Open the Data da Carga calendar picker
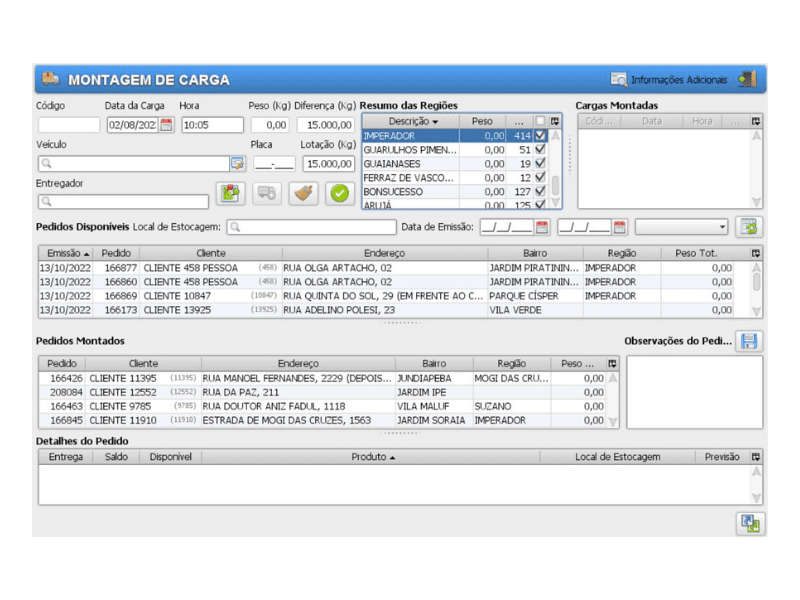 (167, 125)
